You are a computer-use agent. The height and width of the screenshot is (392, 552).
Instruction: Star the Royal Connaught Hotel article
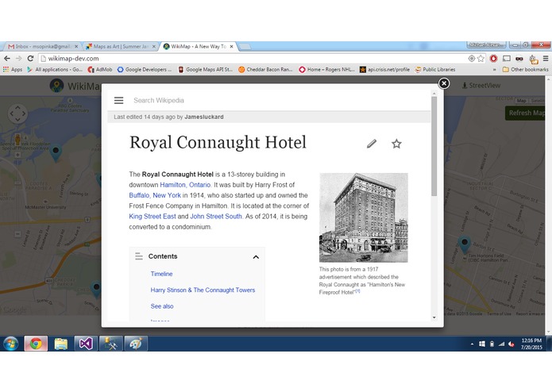[396, 144]
